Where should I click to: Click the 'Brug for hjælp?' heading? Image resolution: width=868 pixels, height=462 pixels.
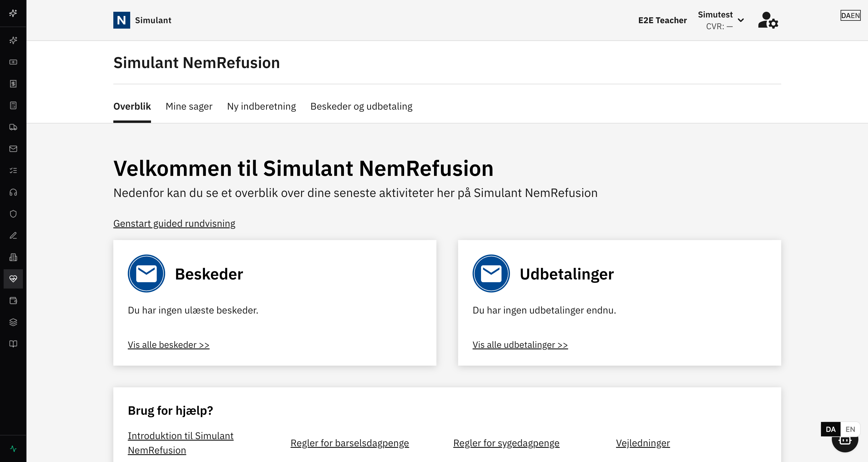point(171,410)
